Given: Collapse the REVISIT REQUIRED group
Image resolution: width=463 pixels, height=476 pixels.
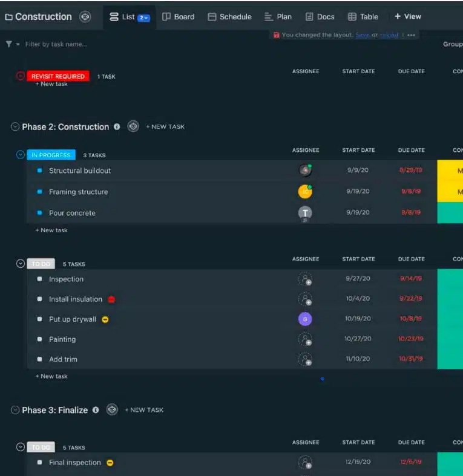Looking at the screenshot, I should pyautogui.click(x=21, y=76).
